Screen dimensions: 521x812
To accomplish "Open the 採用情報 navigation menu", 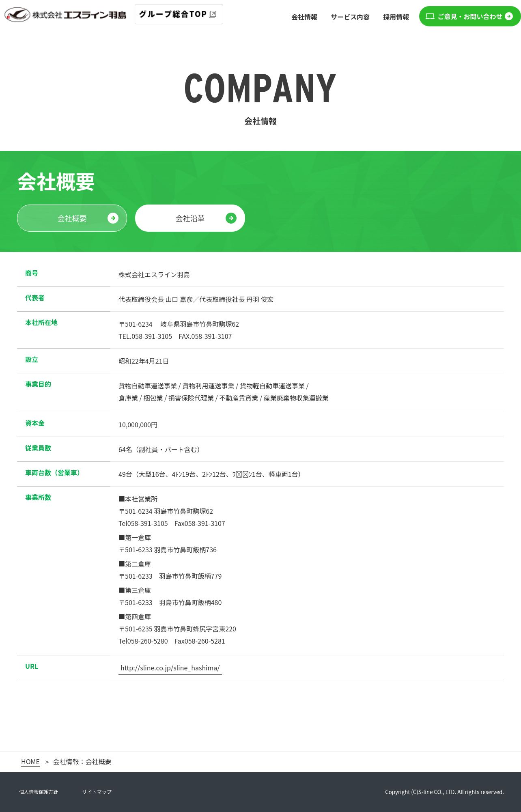I will [396, 17].
